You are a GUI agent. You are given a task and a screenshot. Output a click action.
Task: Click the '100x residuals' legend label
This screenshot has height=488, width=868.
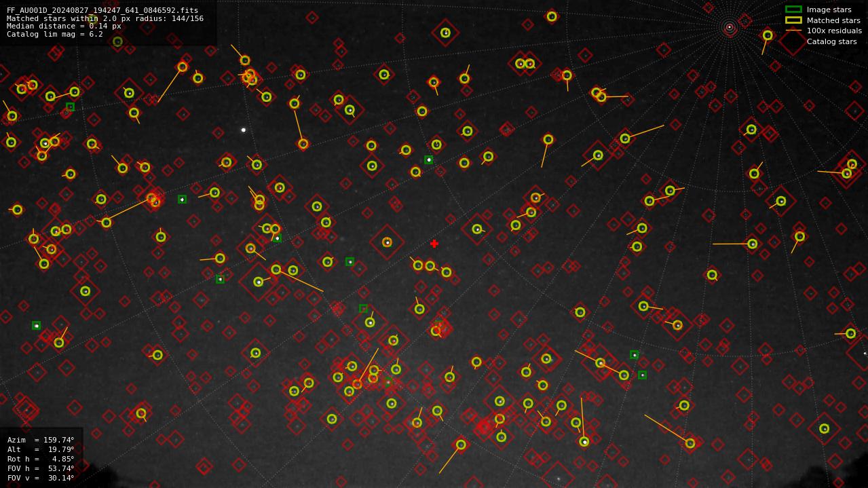[x=834, y=31]
